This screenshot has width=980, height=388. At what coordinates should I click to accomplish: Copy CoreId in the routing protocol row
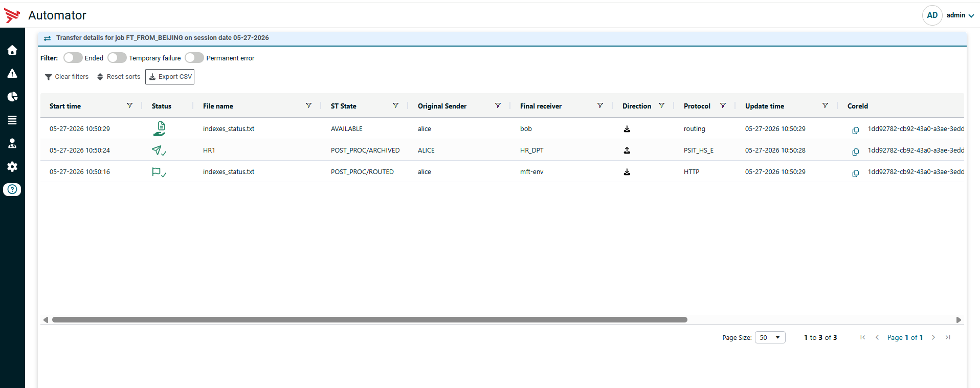[x=855, y=131]
